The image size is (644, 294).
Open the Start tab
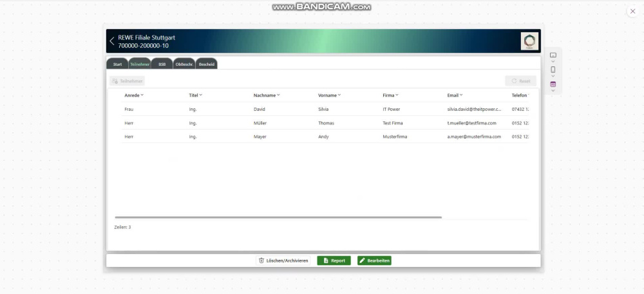(x=117, y=64)
